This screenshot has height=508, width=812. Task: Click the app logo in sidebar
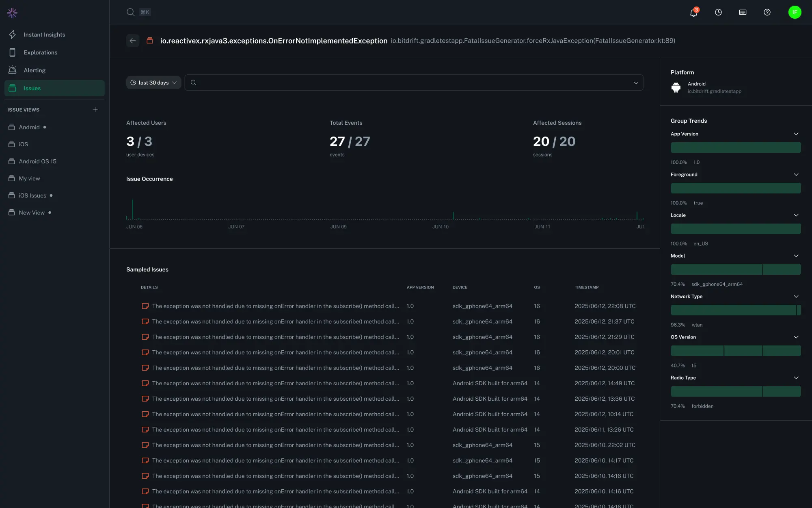coord(12,13)
